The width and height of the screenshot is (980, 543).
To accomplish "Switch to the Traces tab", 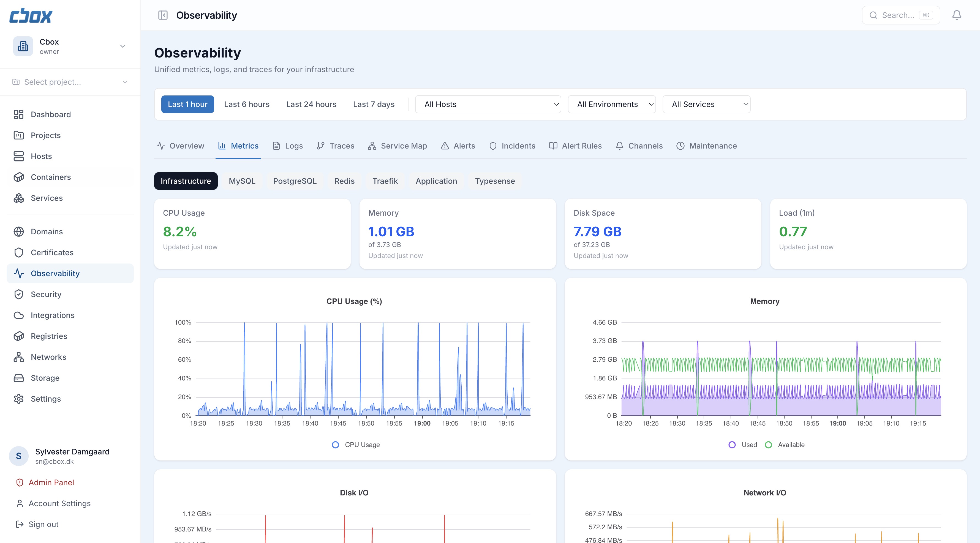I will pos(336,146).
